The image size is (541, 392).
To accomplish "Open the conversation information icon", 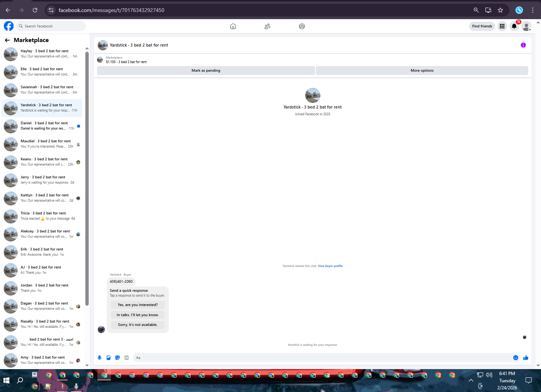I will click(523, 45).
